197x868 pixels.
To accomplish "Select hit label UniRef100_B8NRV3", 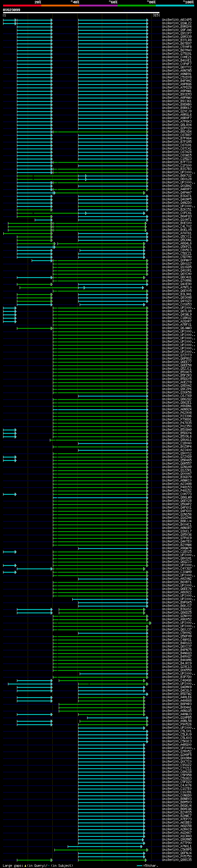I will (177, 799).
